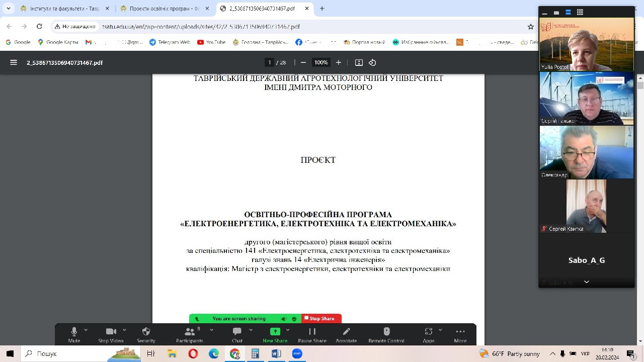644x362 pixels.
Task: Open the PDF viewer sidebar menu
Action: [x=14, y=62]
